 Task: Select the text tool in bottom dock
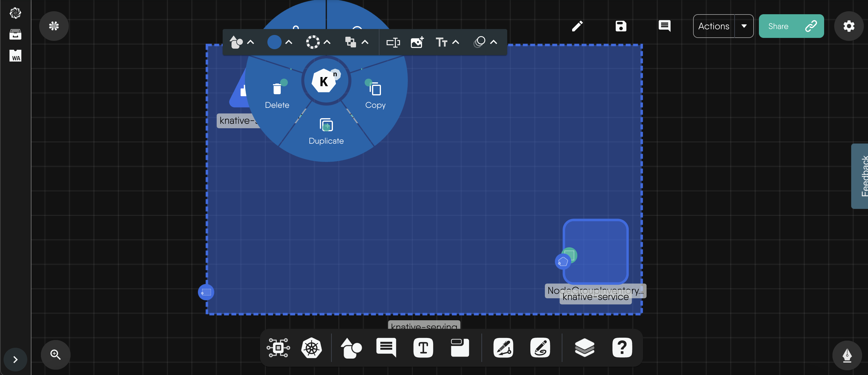tap(423, 347)
